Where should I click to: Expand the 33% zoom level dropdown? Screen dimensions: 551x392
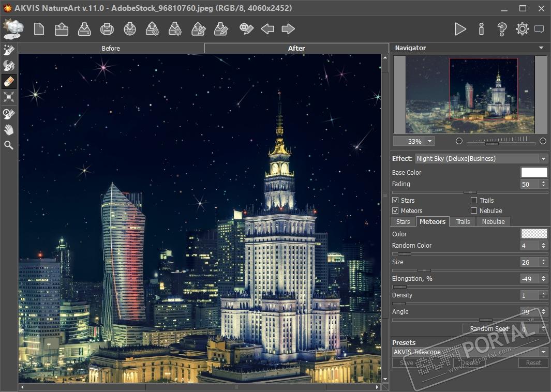pyautogui.click(x=429, y=141)
